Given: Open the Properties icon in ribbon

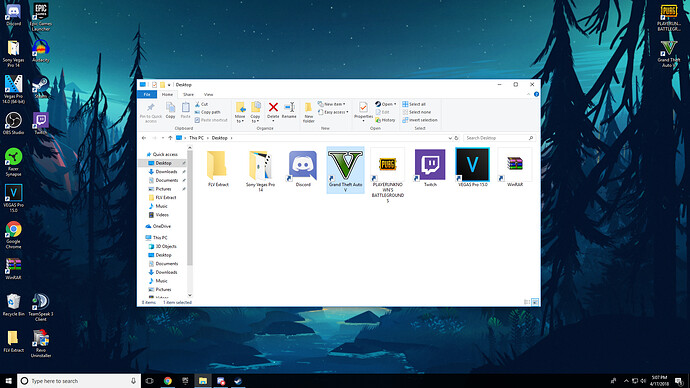Looking at the screenshot, I should 363,110.
